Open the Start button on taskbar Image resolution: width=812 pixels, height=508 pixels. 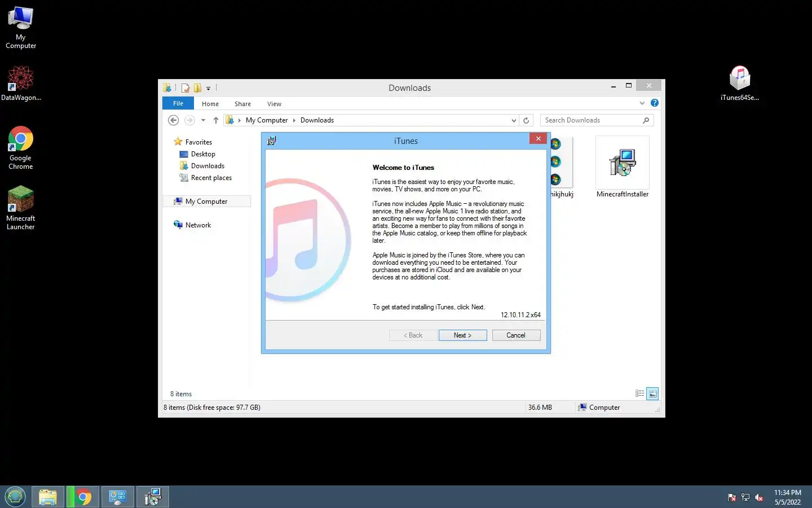point(15,497)
